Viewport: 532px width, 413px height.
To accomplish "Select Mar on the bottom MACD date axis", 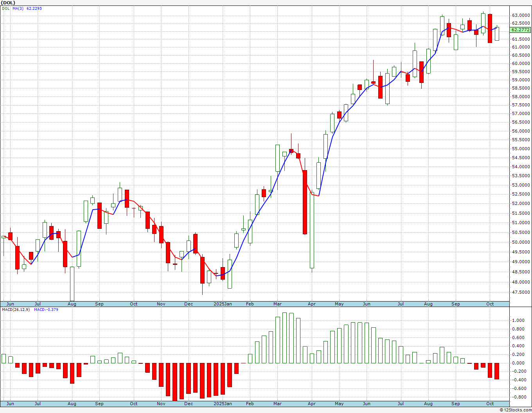I will pos(277,404).
